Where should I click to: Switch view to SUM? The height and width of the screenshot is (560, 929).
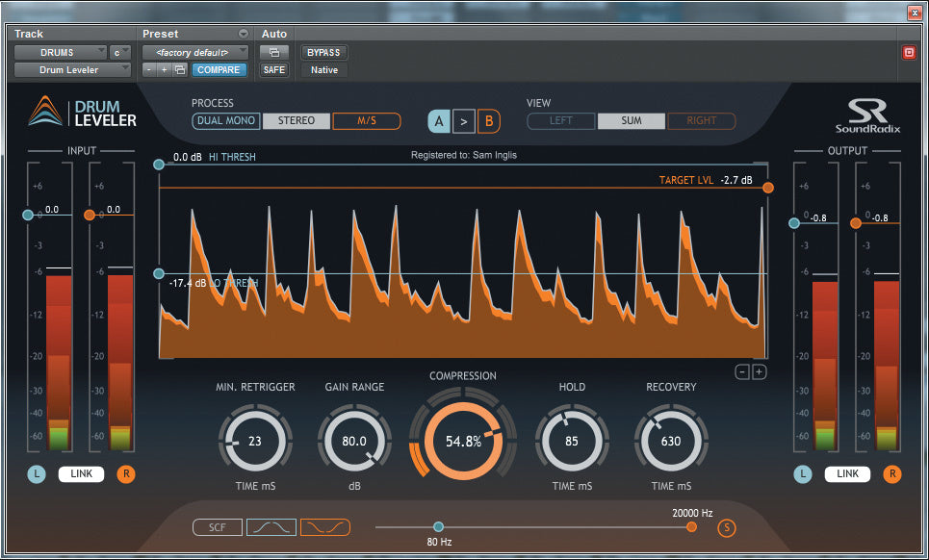[x=632, y=121]
